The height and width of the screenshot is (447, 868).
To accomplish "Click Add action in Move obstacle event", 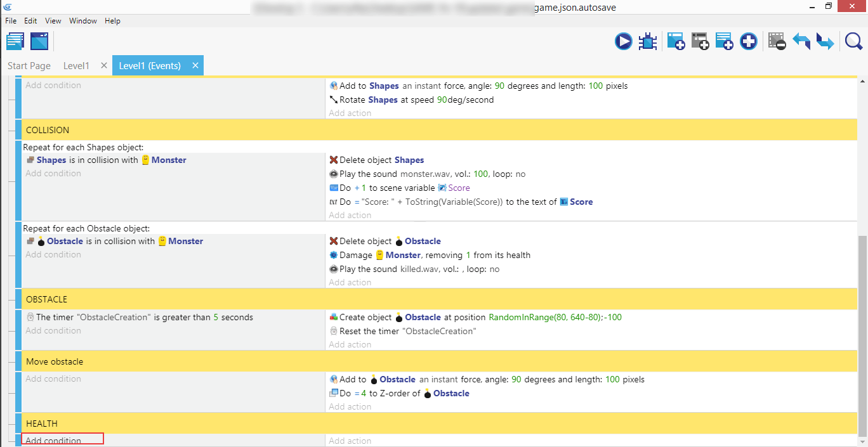I will 350,407.
